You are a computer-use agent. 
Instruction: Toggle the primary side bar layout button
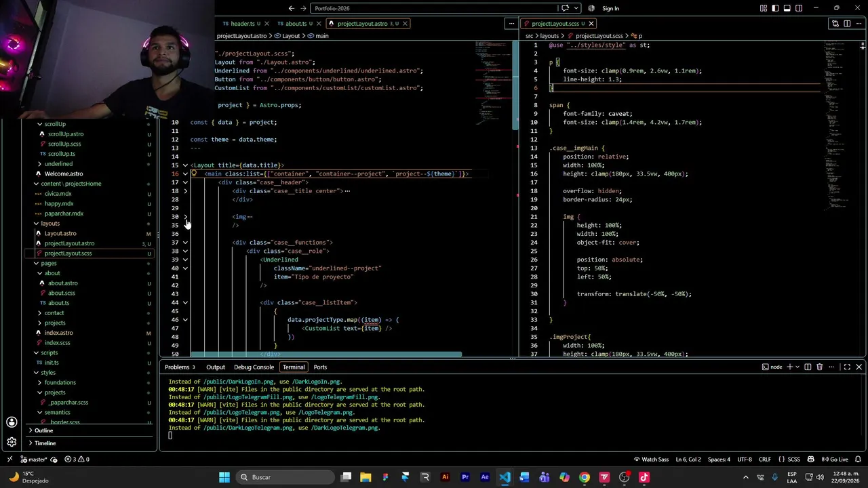pyautogui.click(x=775, y=8)
